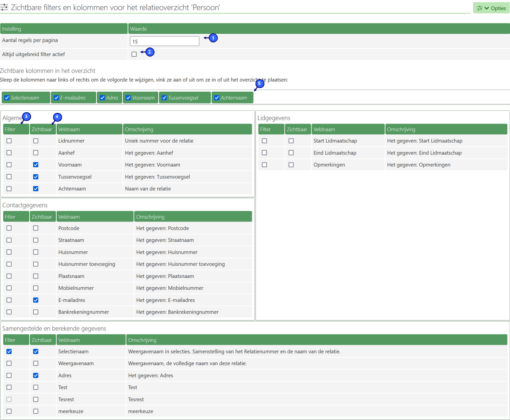
Task: Click 'Het gegeven: Plaatsnaam' description
Action: pyautogui.click(x=165, y=276)
